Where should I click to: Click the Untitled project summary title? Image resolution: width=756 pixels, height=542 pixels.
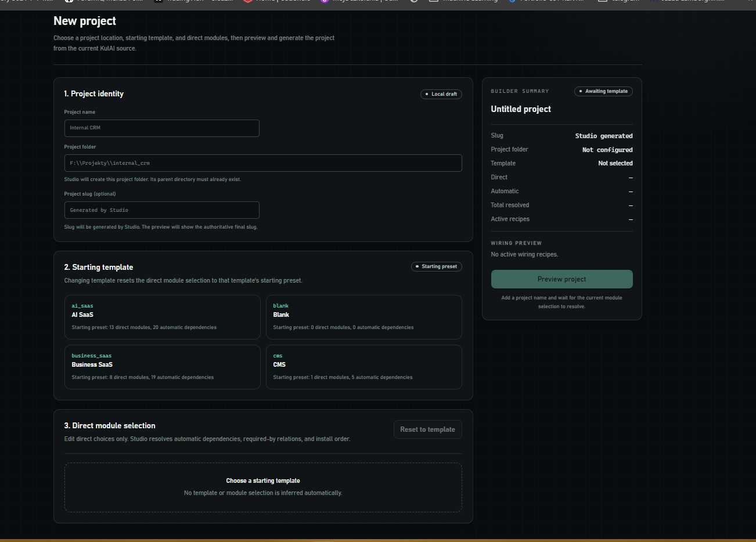point(521,109)
